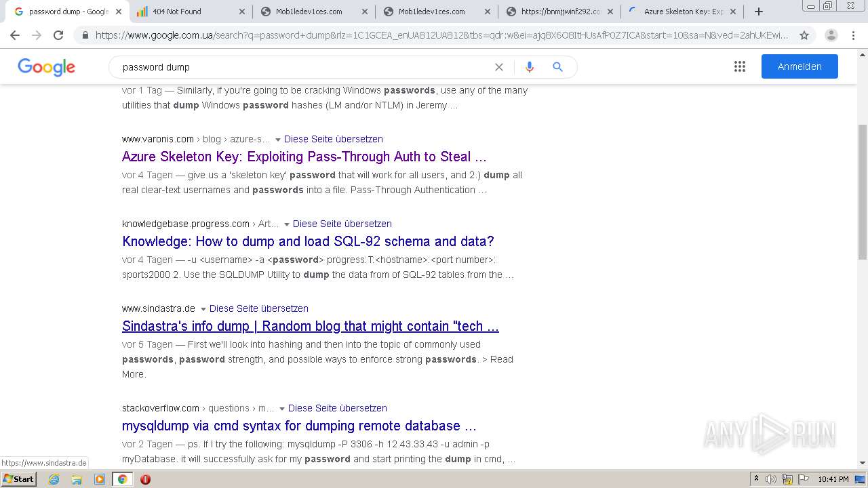Open the Chrome profile avatar
The height and width of the screenshot is (488, 868).
point(831,35)
